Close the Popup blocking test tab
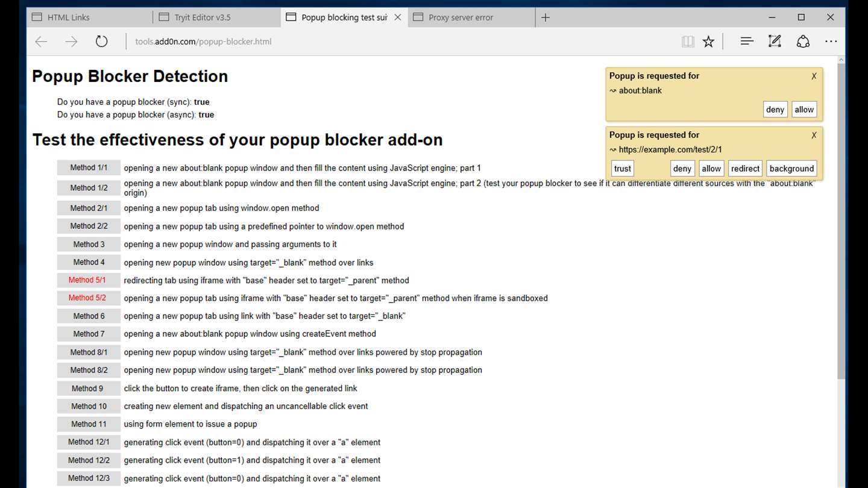 [x=398, y=17]
